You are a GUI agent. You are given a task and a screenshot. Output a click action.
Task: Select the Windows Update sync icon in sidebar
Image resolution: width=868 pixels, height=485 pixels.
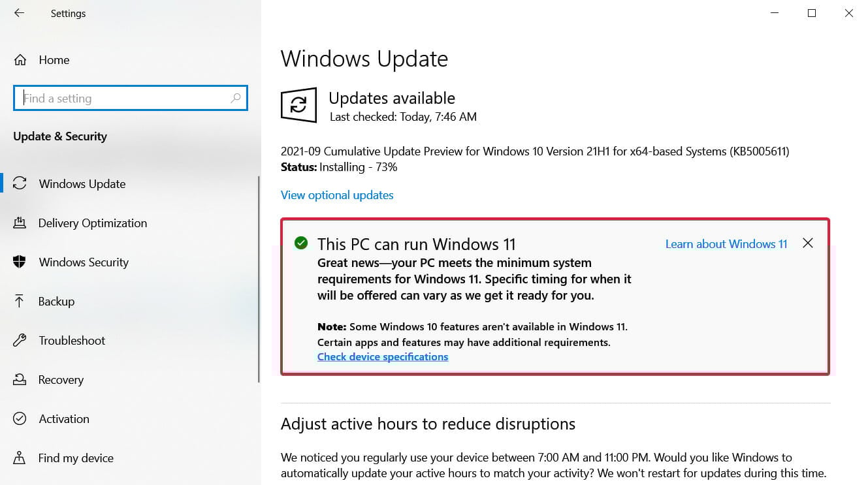(20, 183)
